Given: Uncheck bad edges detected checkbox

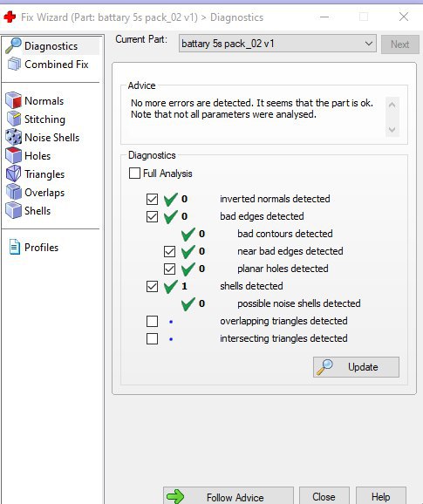Looking at the screenshot, I should pyautogui.click(x=152, y=216).
